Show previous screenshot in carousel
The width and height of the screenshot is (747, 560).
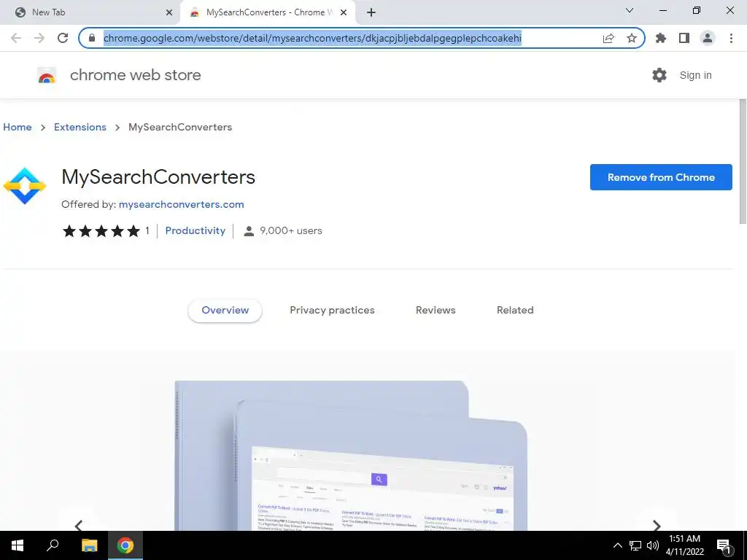coord(79,526)
